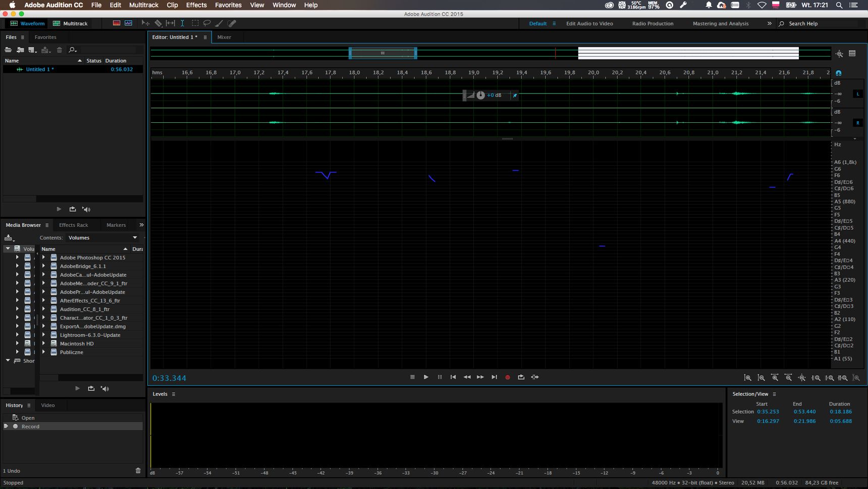Screen dimensions: 868x489
Task: Click the Skip Selection icon in transport
Action: [x=535, y=377]
